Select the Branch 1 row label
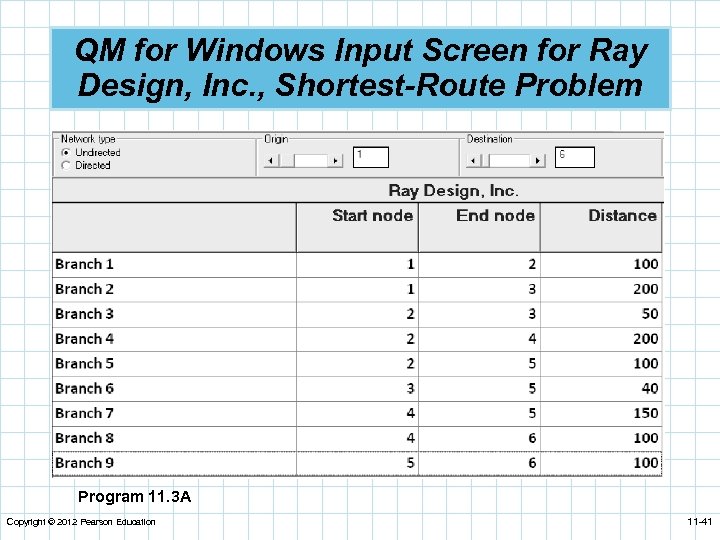Screen dimensions: 720x540 tap(174, 264)
